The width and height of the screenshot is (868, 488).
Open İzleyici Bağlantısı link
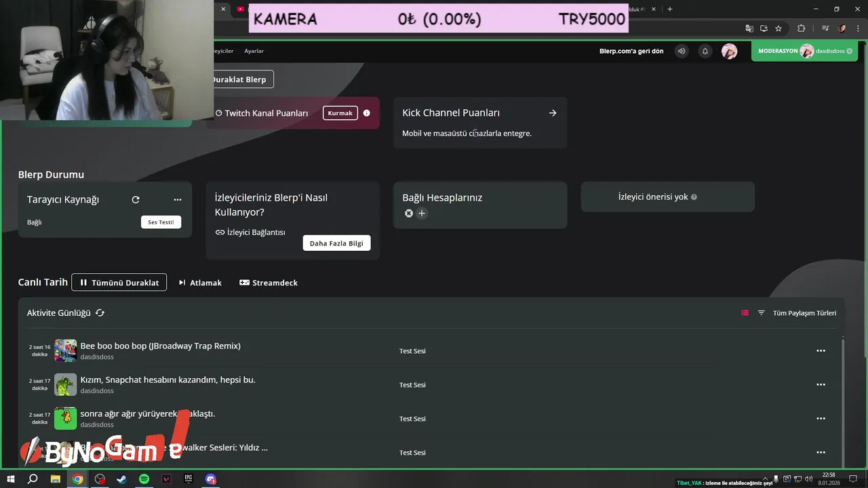point(250,232)
